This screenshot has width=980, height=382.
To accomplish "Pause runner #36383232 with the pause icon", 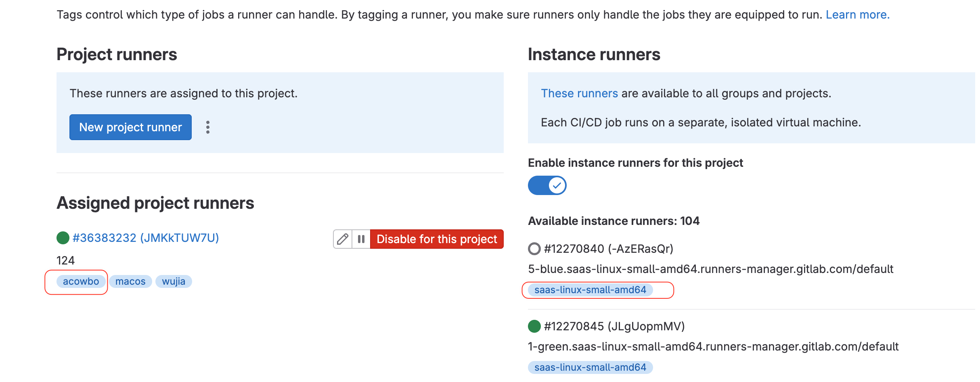I will 361,239.
